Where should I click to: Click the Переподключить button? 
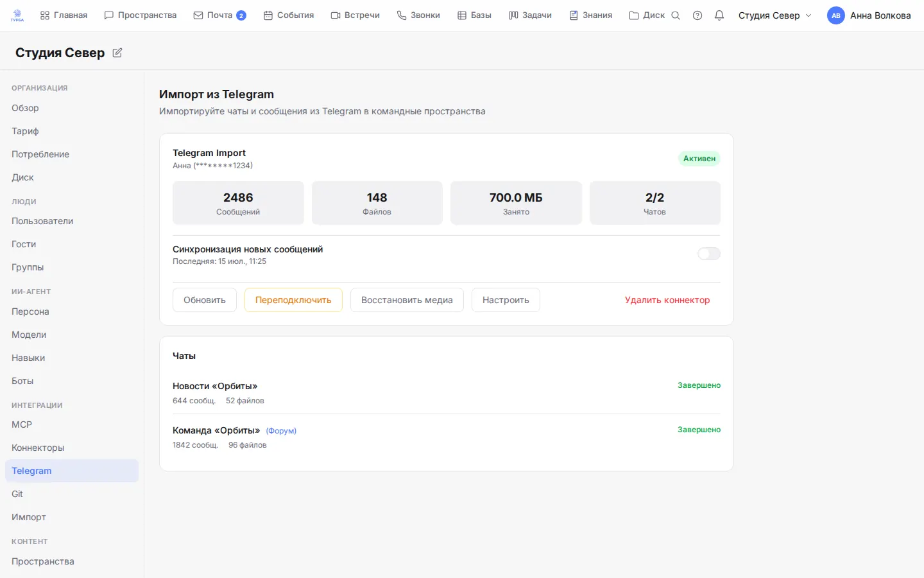coord(293,300)
